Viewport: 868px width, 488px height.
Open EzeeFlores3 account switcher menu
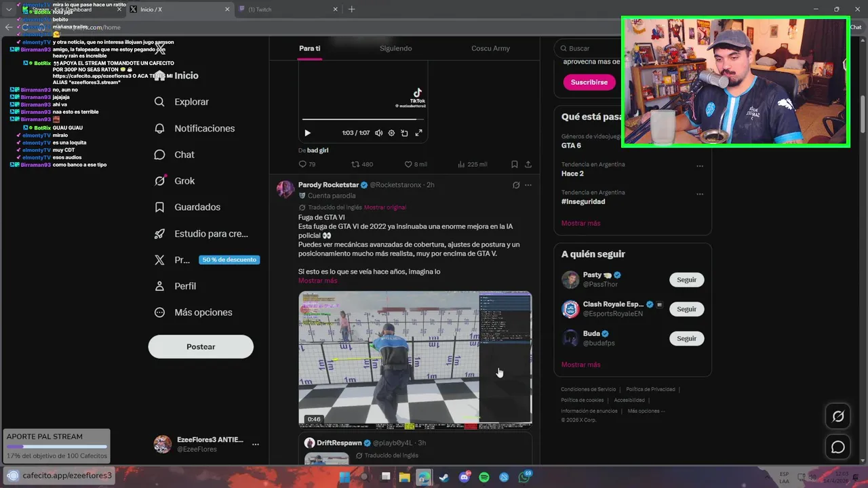click(207, 444)
